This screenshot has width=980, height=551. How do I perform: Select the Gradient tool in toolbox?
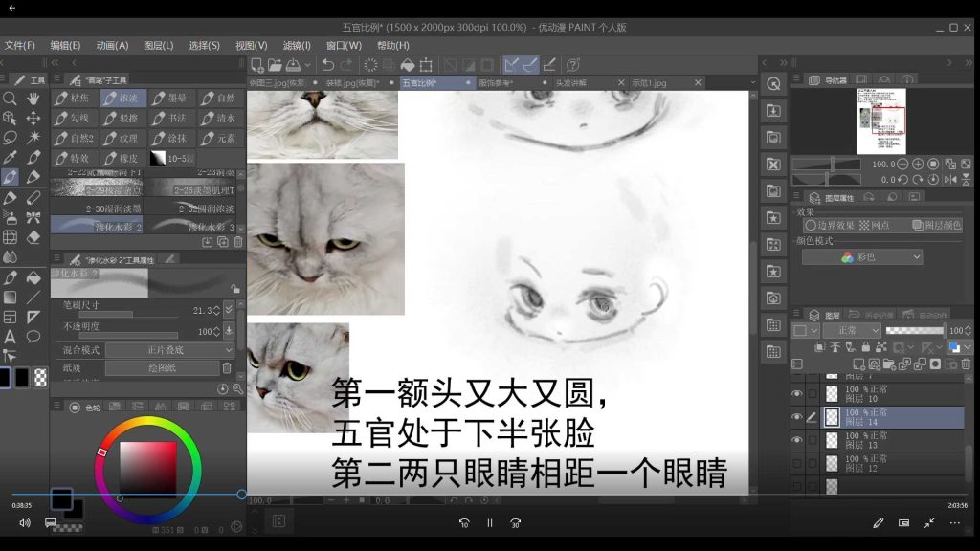tap(10, 298)
